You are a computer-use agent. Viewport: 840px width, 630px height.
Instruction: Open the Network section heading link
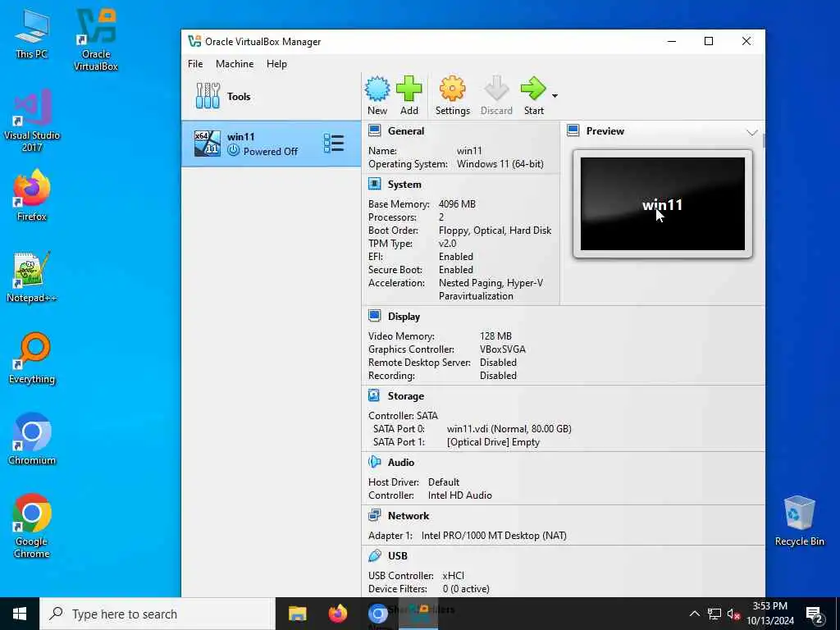coord(409,515)
